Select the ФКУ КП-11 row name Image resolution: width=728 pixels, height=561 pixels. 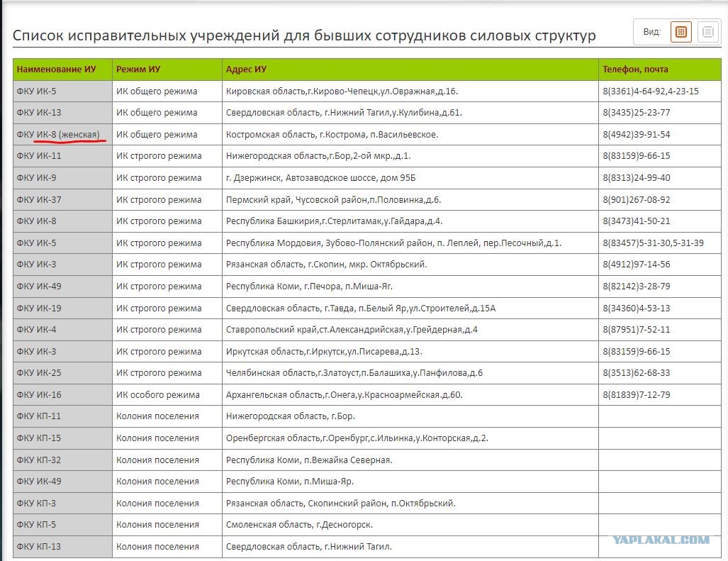[39, 416]
